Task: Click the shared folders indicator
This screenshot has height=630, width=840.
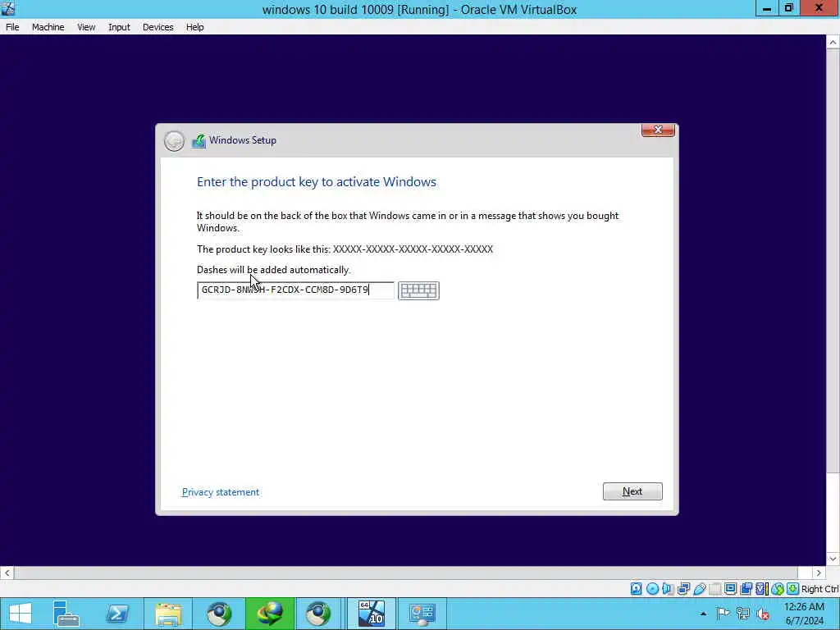Action: pos(714,589)
